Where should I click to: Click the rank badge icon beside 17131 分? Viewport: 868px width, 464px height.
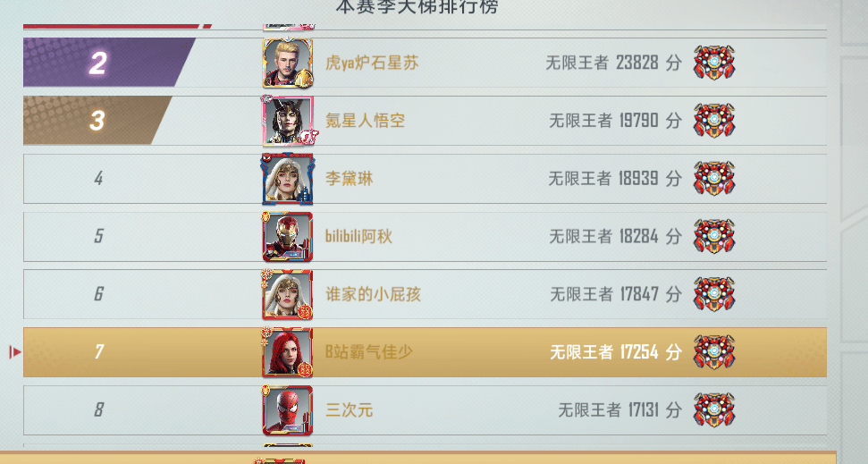[x=714, y=410]
